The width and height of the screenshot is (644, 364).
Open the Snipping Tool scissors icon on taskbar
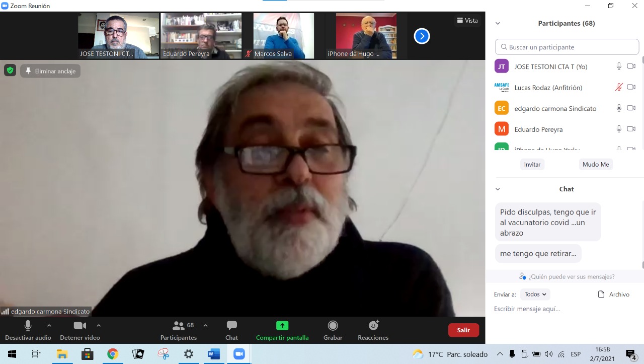click(163, 354)
